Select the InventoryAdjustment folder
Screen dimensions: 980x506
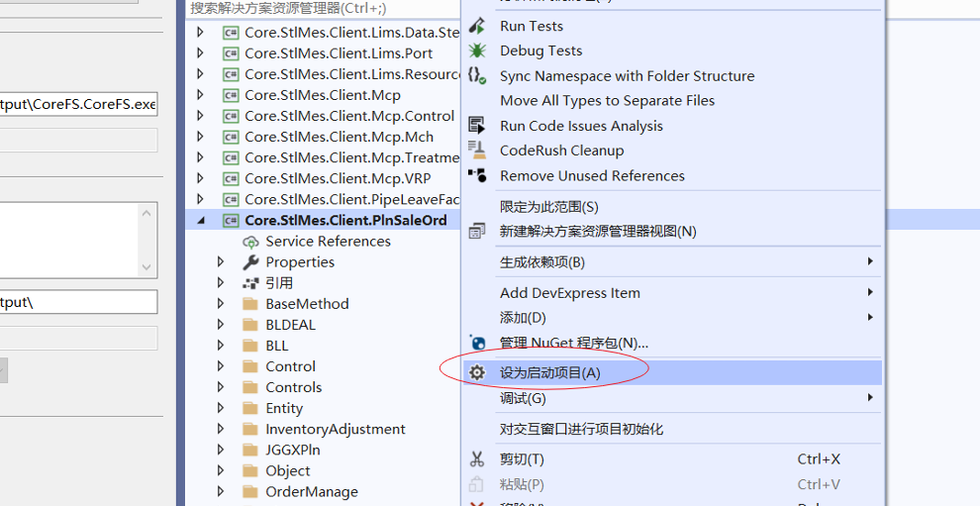click(x=335, y=429)
